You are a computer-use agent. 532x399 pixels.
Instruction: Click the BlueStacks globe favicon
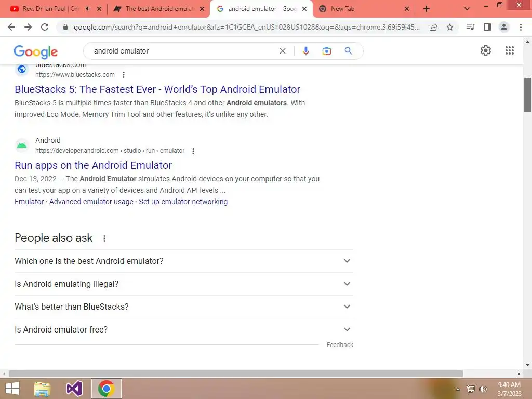tap(22, 69)
